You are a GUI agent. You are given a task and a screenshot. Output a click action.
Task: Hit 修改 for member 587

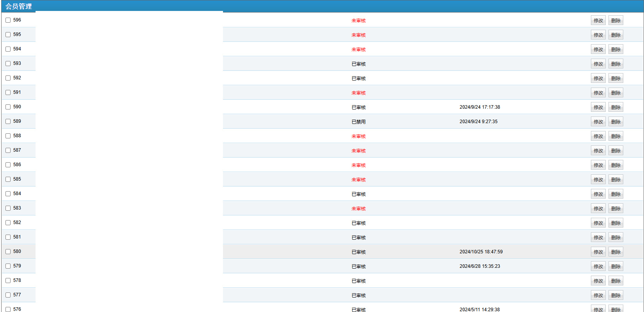(598, 151)
